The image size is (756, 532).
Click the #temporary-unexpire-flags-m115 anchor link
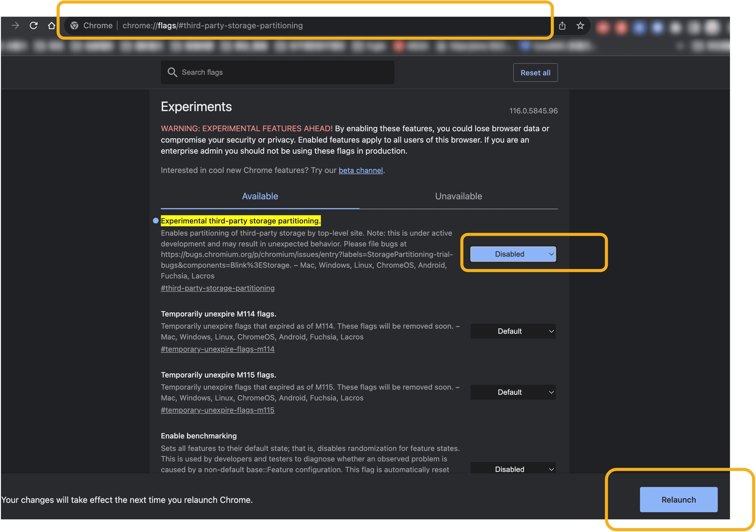(217, 410)
